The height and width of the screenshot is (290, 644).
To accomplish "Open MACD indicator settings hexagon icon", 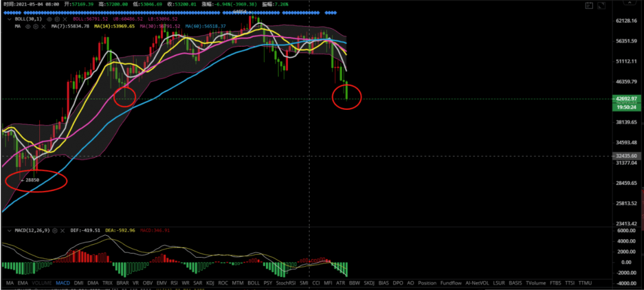I will [x=55, y=231].
